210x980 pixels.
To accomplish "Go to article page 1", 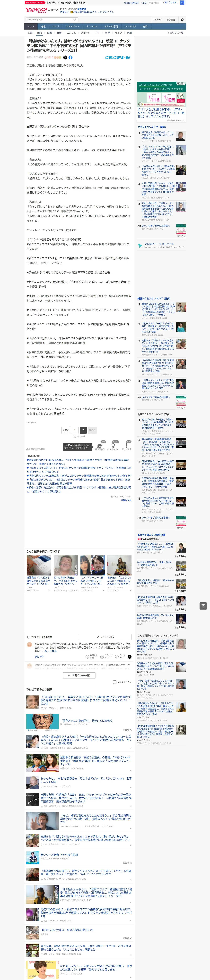I will [x=75, y=430].
